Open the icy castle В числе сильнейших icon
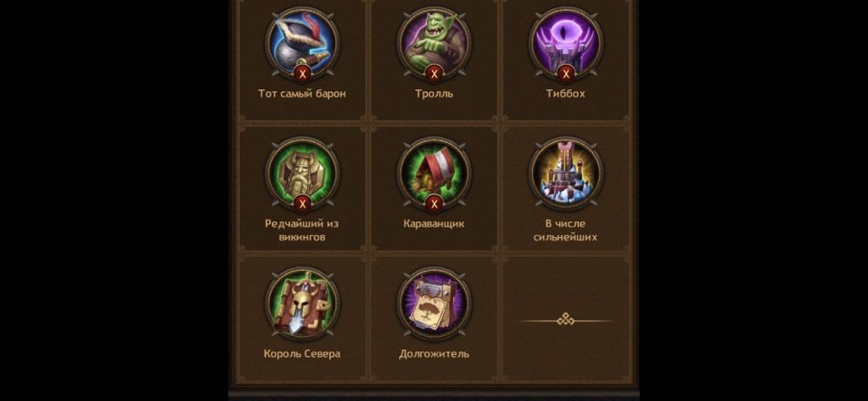The width and height of the screenshot is (868, 401). tap(566, 172)
